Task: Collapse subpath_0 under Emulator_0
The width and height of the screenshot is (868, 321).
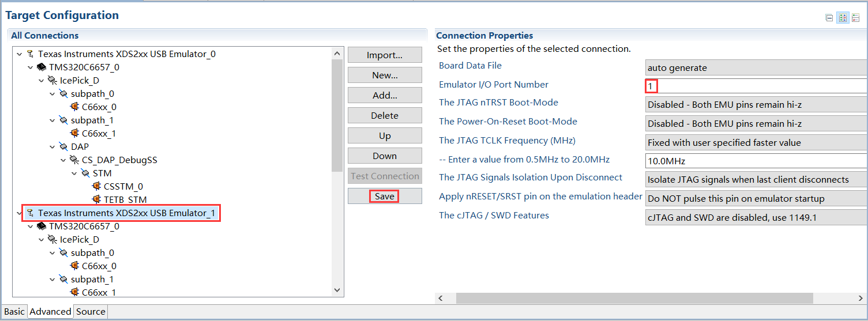Action: [52, 94]
